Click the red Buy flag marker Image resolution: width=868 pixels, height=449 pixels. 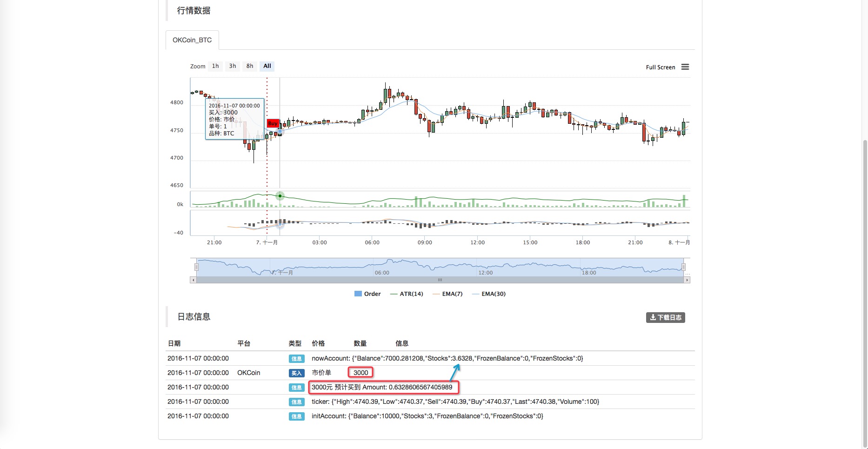(273, 123)
